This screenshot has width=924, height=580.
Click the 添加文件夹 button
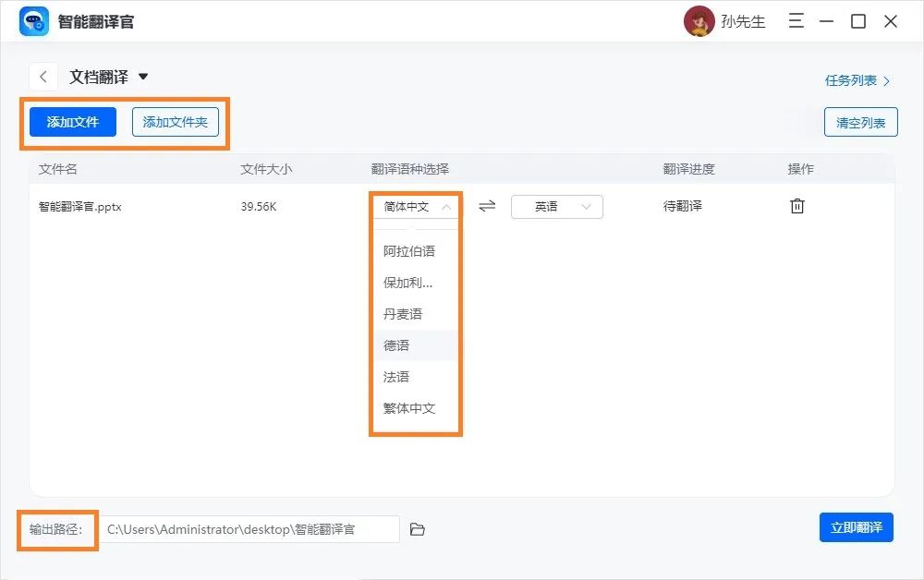click(x=176, y=121)
